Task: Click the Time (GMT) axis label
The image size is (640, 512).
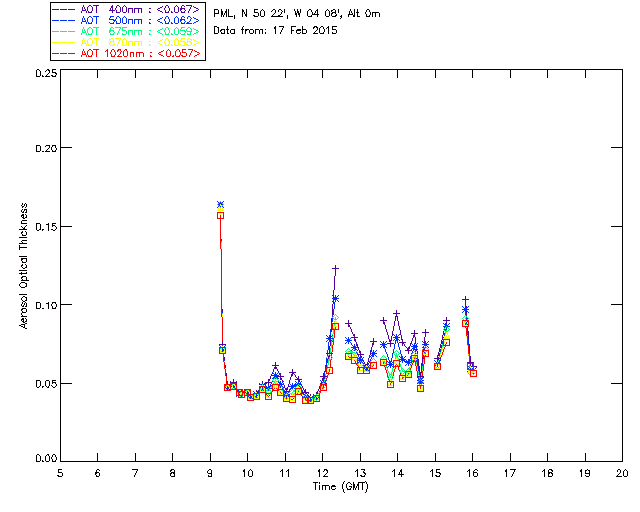Action: (x=340, y=487)
